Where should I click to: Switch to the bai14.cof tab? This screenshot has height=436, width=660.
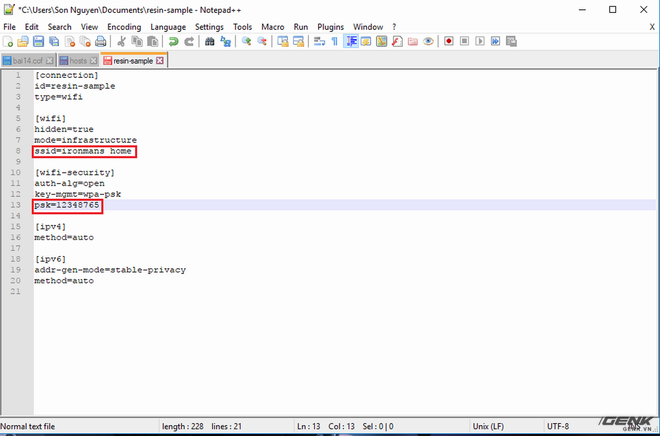(x=28, y=61)
